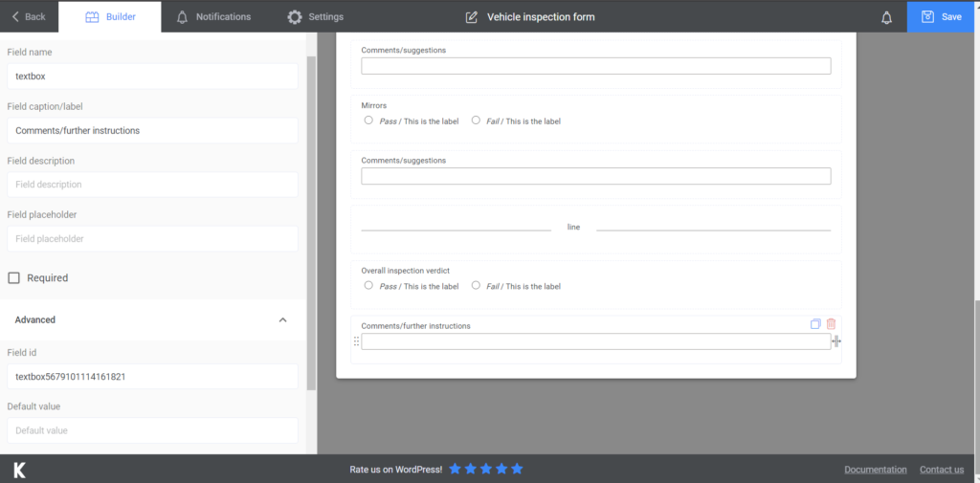
Task: Click the left panel scrollbar
Action: click(x=311, y=223)
